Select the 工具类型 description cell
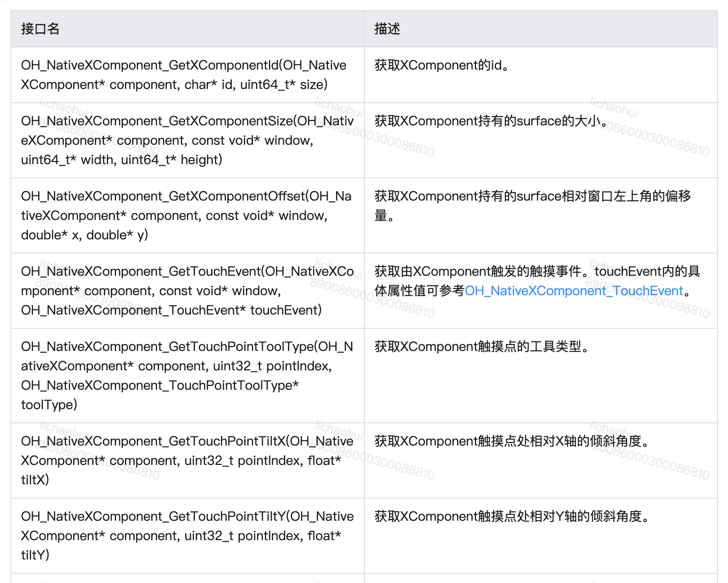 click(479, 346)
